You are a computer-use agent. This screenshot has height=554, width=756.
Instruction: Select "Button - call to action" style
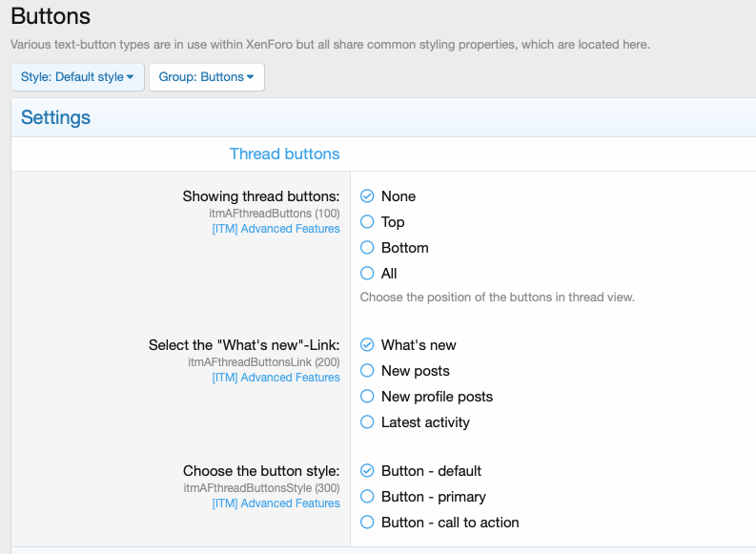tap(367, 523)
